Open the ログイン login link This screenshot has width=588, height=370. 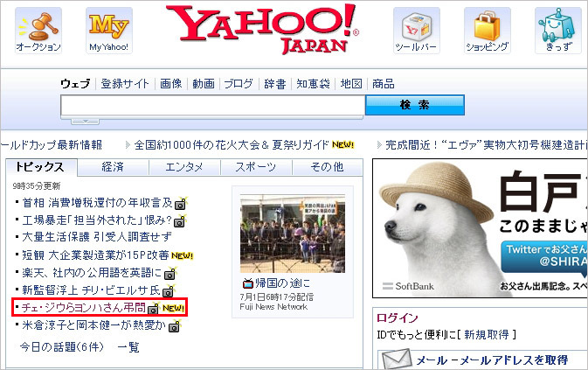tap(398, 318)
